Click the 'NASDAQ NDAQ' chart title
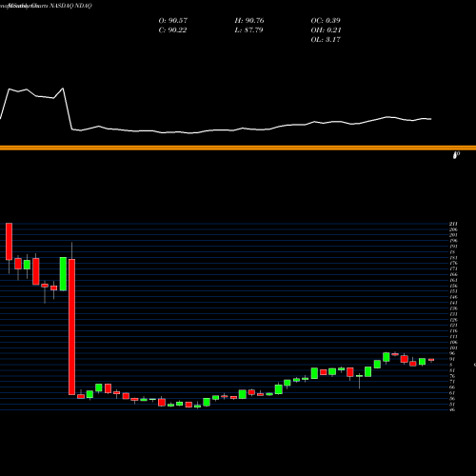476x476 pixels. point(70,6)
